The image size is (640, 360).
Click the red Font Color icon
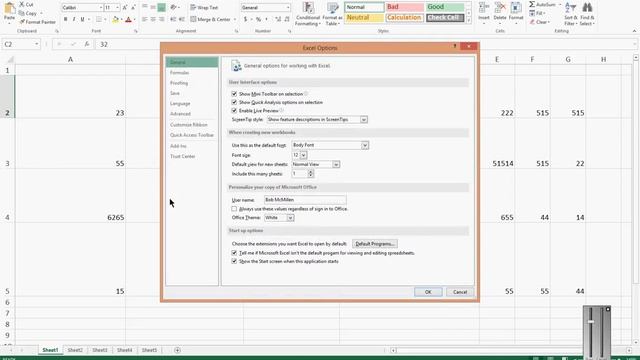tap(129, 19)
